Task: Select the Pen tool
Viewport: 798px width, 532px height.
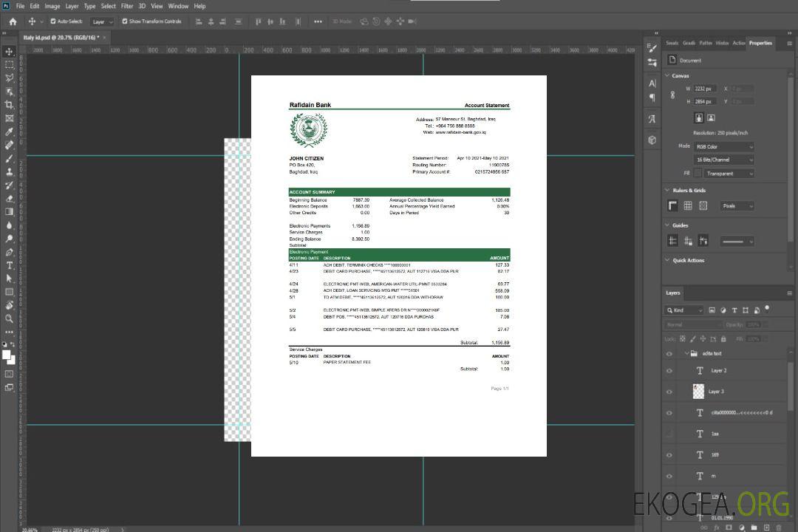Action: pyautogui.click(x=9, y=252)
